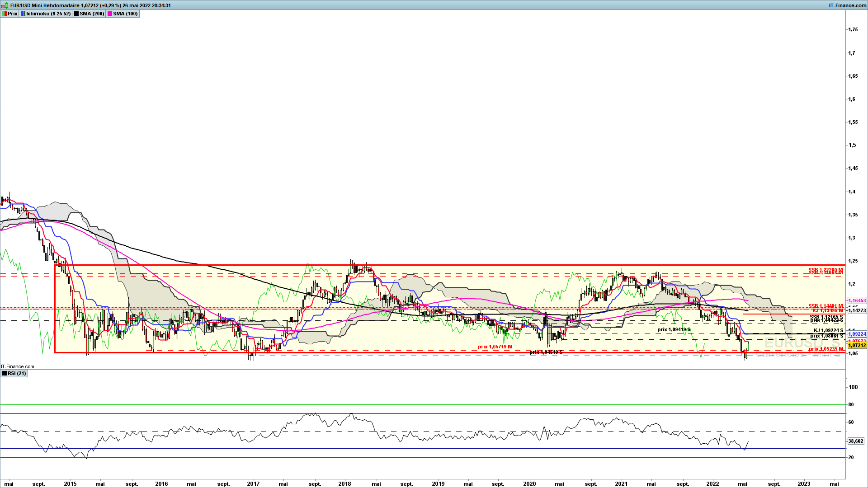Click the blue Kijun value tag 1,09224
This screenshot has width=868, height=488.
click(x=857, y=334)
